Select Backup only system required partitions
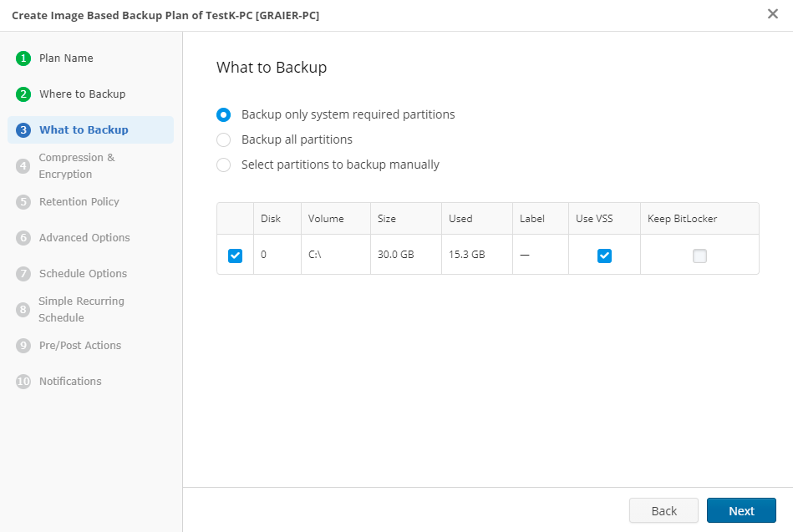The image size is (793, 532). (x=223, y=114)
